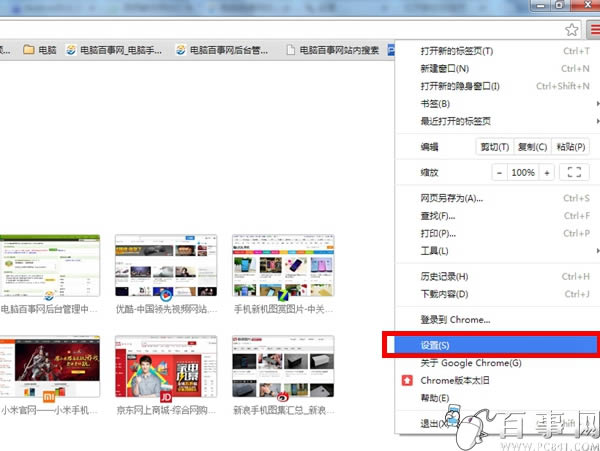Click the 新浪手机图集汇总_新浪 title text

284,410
